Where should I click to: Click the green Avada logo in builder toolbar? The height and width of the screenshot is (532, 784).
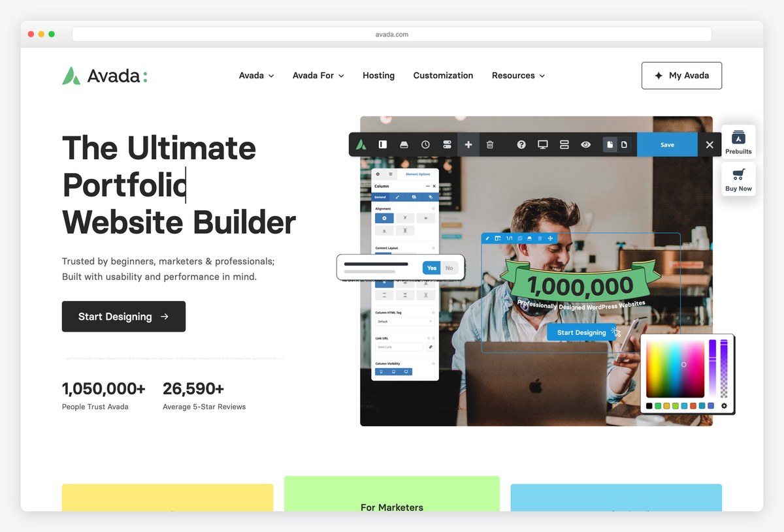pos(361,145)
